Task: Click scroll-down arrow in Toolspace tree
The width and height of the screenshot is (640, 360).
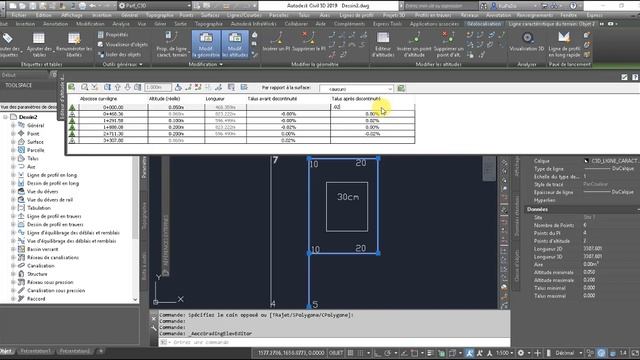Action: coord(135,300)
